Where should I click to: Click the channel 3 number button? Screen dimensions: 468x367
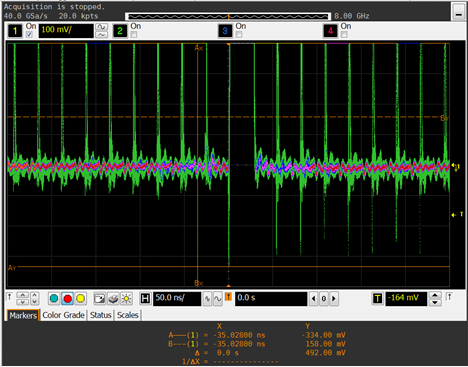coord(225,31)
